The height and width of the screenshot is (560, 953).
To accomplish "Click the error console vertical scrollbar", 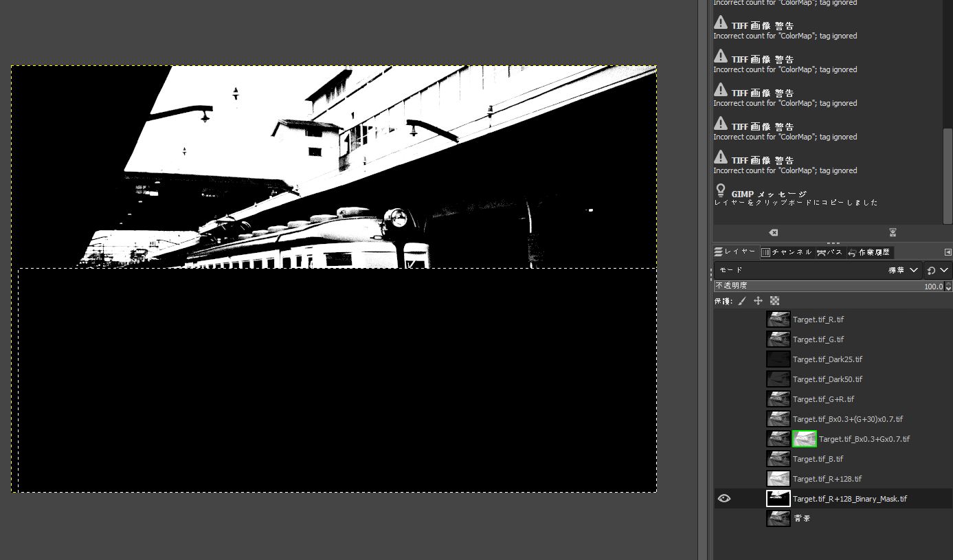I will [948, 175].
